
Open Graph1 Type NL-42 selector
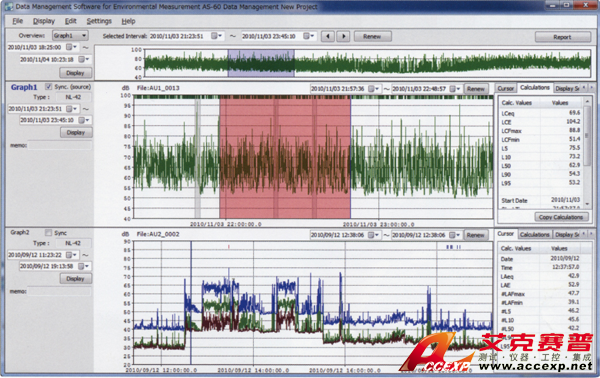tap(73, 97)
